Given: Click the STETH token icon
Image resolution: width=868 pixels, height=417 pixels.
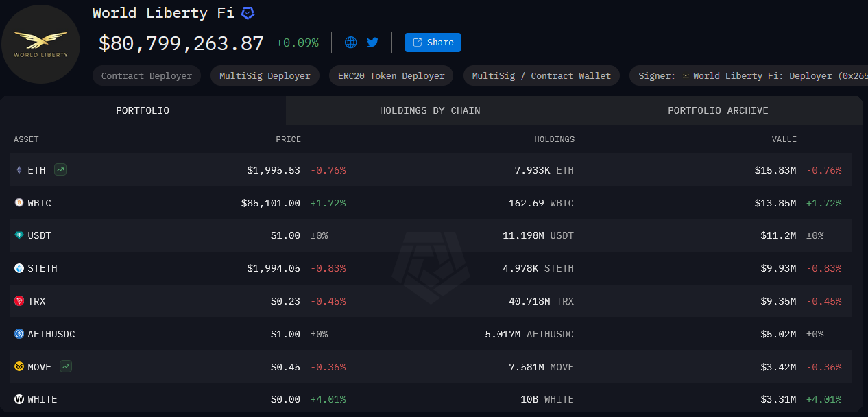Looking at the screenshot, I should (x=19, y=268).
